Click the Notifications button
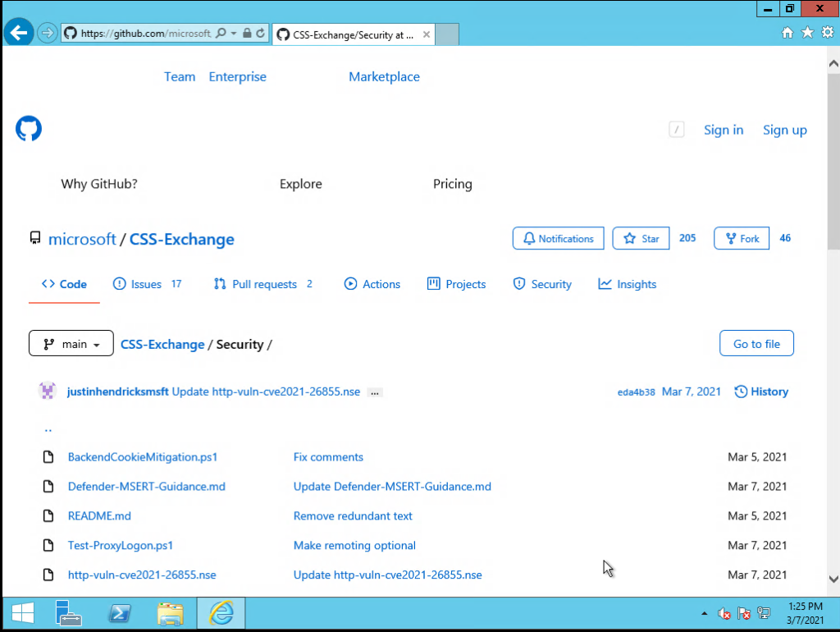 (558, 238)
